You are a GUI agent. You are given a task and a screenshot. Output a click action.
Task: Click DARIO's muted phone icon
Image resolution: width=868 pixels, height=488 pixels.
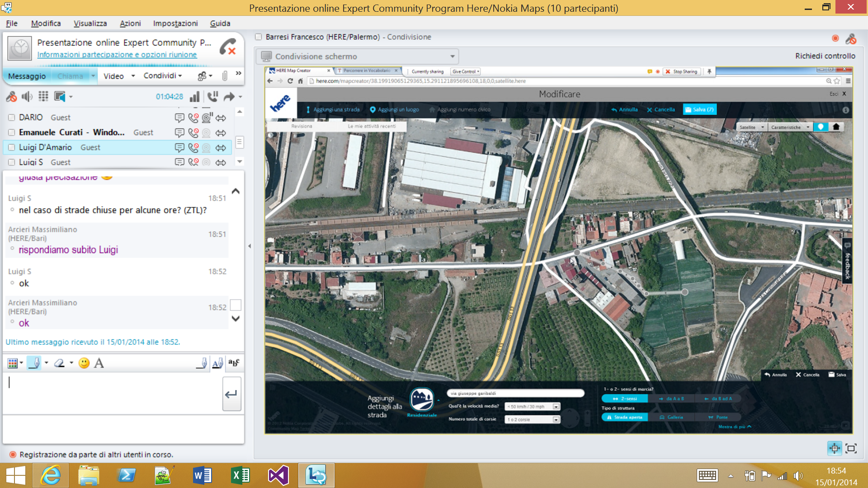click(x=193, y=118)
